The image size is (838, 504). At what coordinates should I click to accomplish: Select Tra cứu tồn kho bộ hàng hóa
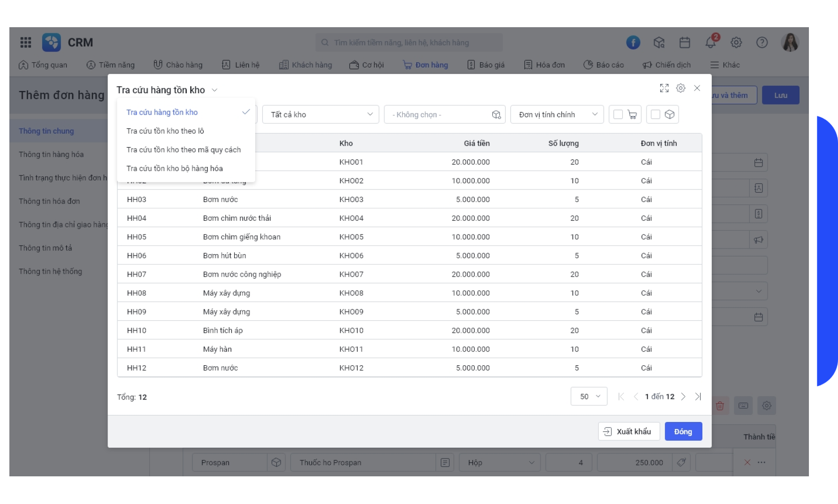(186, 169)
